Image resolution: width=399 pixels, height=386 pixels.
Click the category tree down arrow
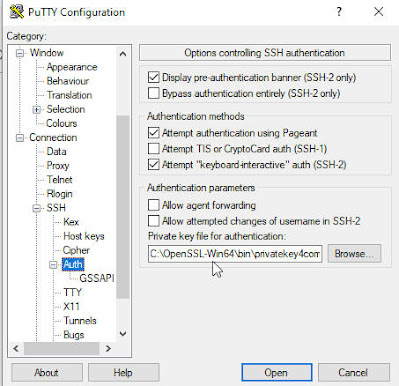point(123,334)
